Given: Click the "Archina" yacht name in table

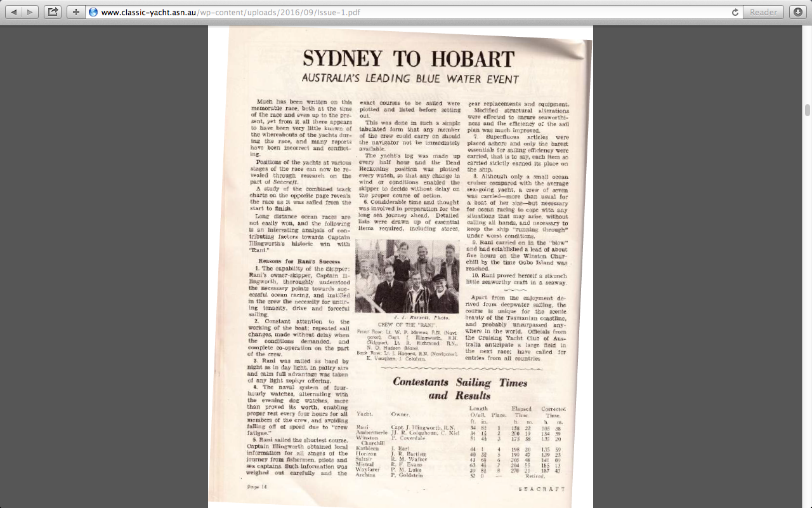Looking at the screenshot, I should [x=367, y=475].
